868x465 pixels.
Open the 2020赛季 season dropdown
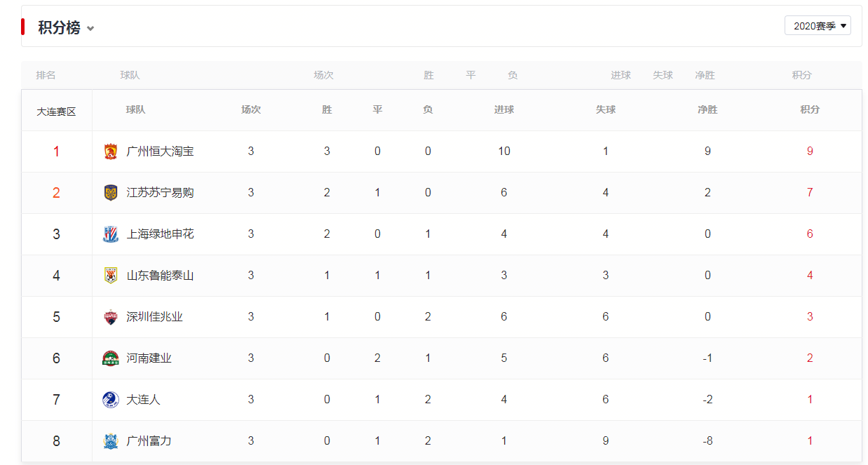coord(818,26)
